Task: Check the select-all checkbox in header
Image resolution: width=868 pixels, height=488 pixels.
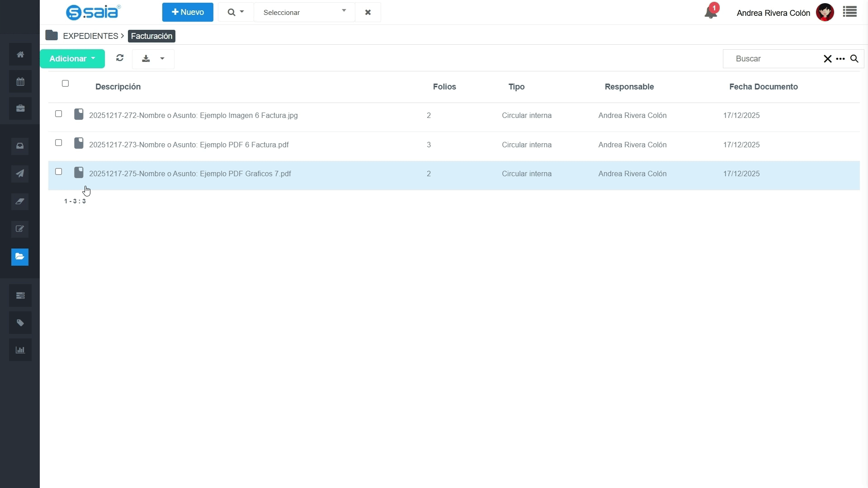Action: (x=65, y=84)
